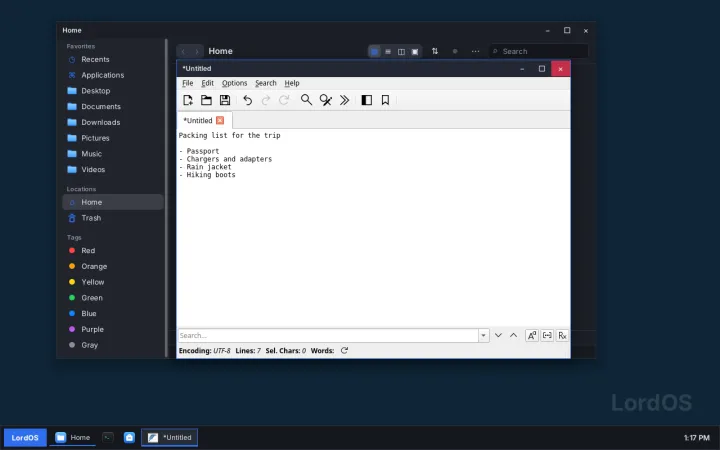This screenshot has width=720, height=450.
Task: Open the store icon on the taskbar
Action: tap(129, 438)
